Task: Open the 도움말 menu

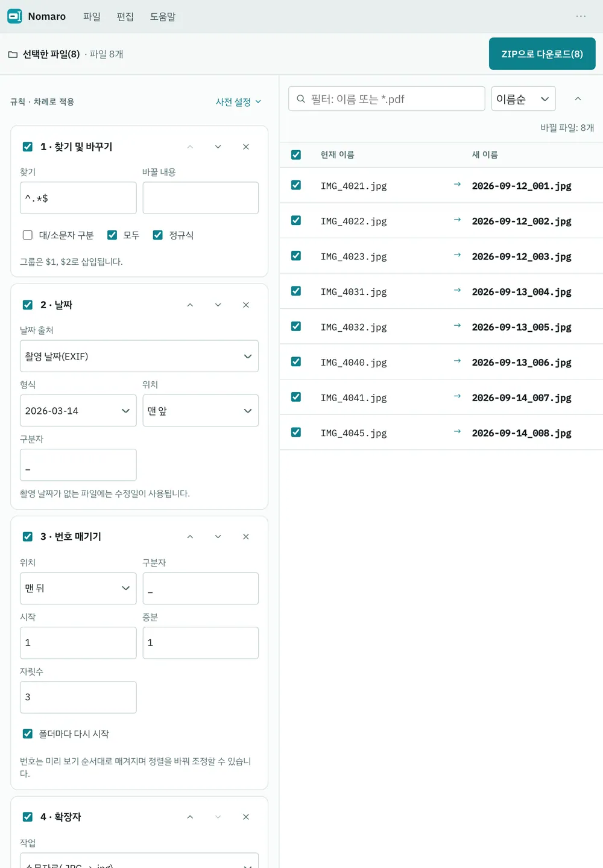Action: (x=163, y=17)
